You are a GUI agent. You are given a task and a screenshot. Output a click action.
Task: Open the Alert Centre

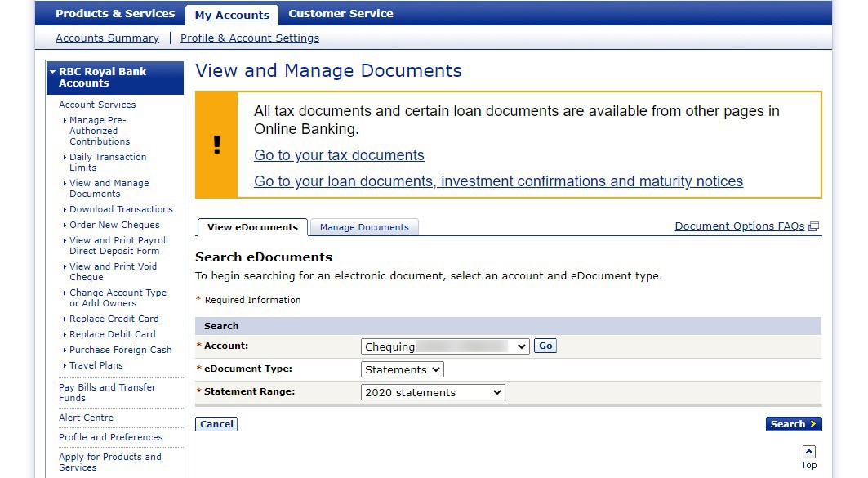[x=86, y=418]
